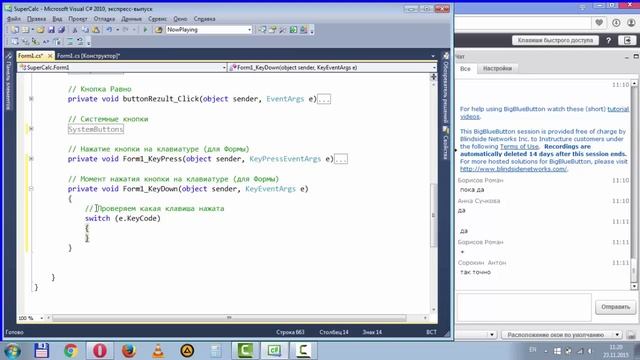Open the Справка menu

[x=204, y=19]
